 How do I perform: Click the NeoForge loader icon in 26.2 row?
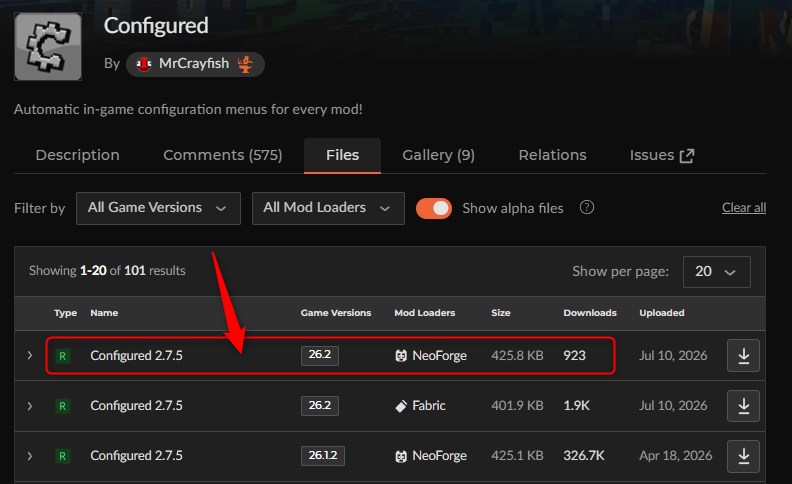[x=401, y=356]
